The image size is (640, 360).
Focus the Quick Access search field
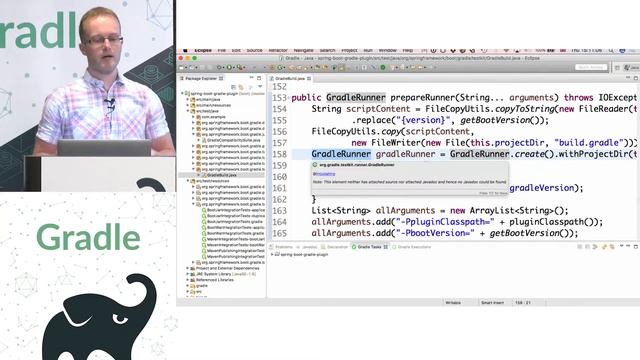pyautogui.click(x=591, y=67)
